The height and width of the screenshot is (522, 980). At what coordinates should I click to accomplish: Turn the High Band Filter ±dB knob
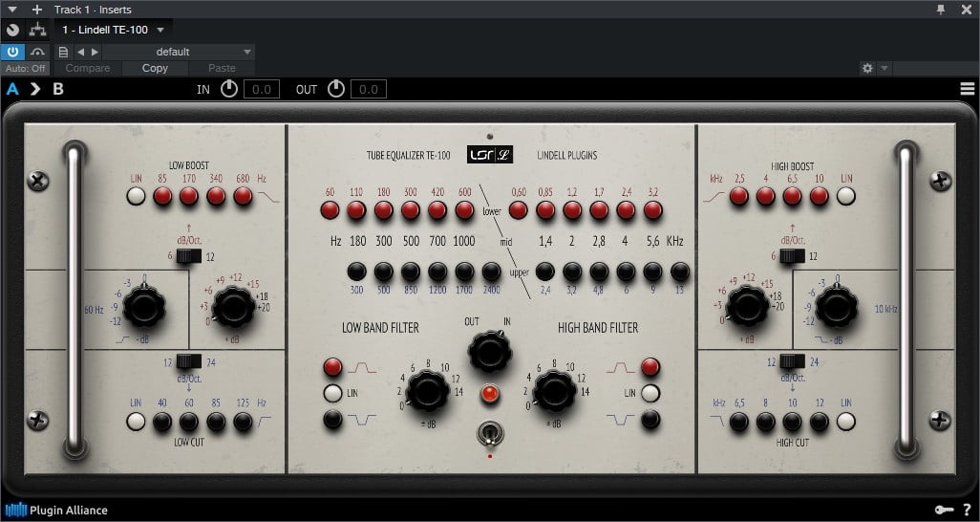point(554,391)
